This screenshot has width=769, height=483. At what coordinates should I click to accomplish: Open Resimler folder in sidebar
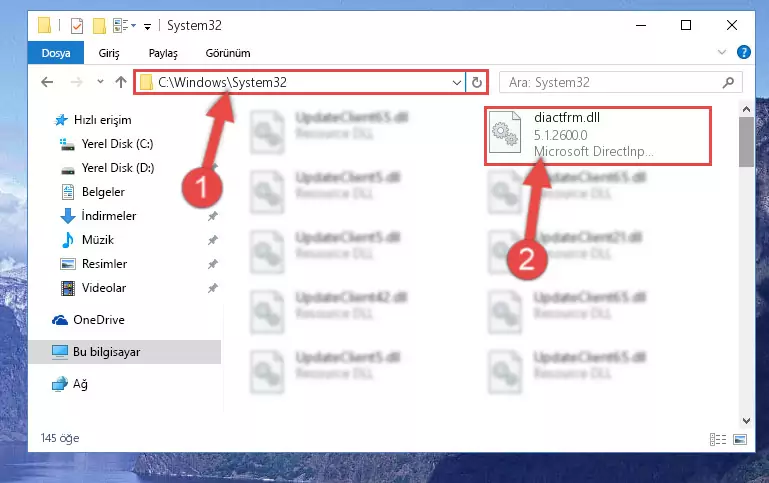(94, 264)
